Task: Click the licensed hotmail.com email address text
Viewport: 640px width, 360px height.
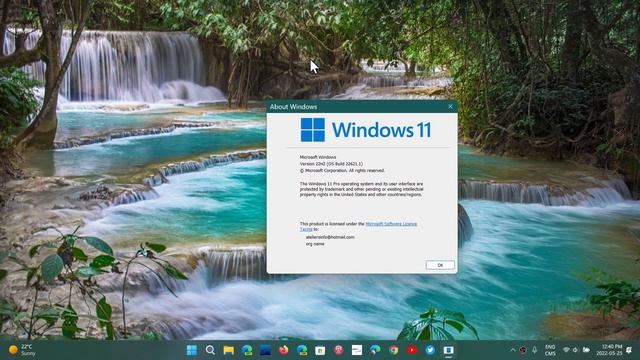Action: pyautogui.click(x=330, y=237)
